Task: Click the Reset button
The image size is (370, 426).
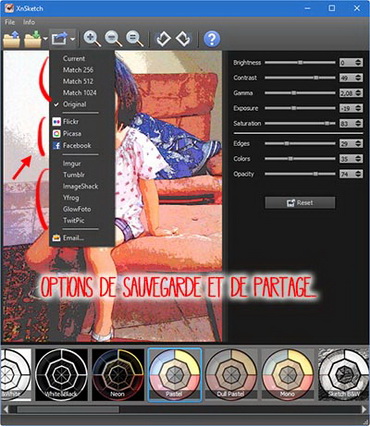Action: [300, 203]
